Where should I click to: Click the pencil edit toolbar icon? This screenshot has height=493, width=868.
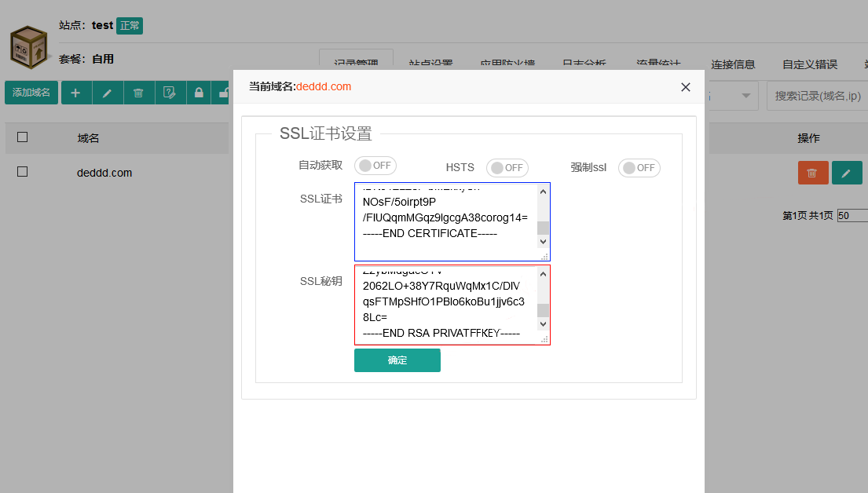pyautogui.click(x=108, y=93)
